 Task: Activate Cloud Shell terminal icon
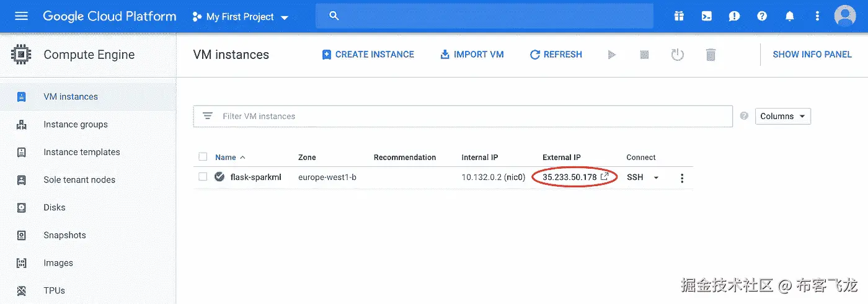point(707,17)
